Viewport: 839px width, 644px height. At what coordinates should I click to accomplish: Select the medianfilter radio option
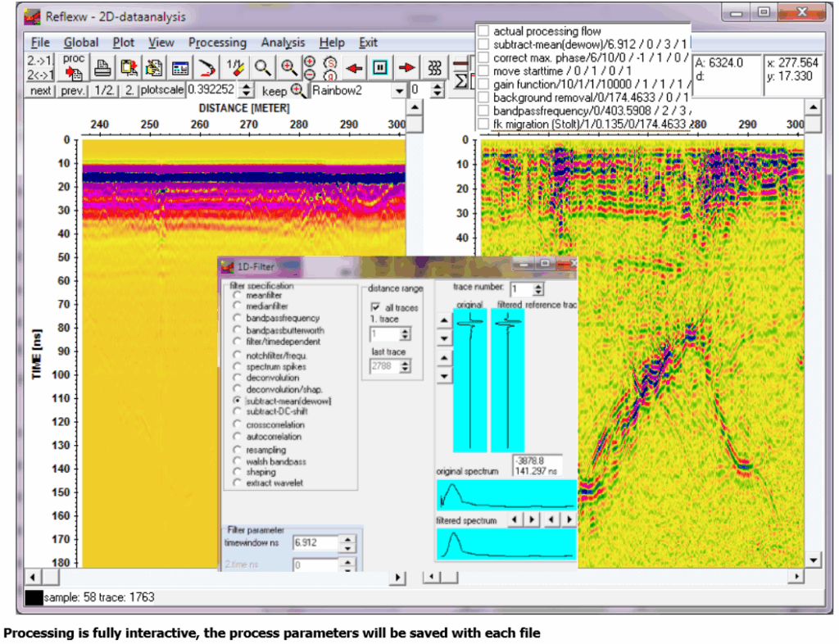pos(237,306)
